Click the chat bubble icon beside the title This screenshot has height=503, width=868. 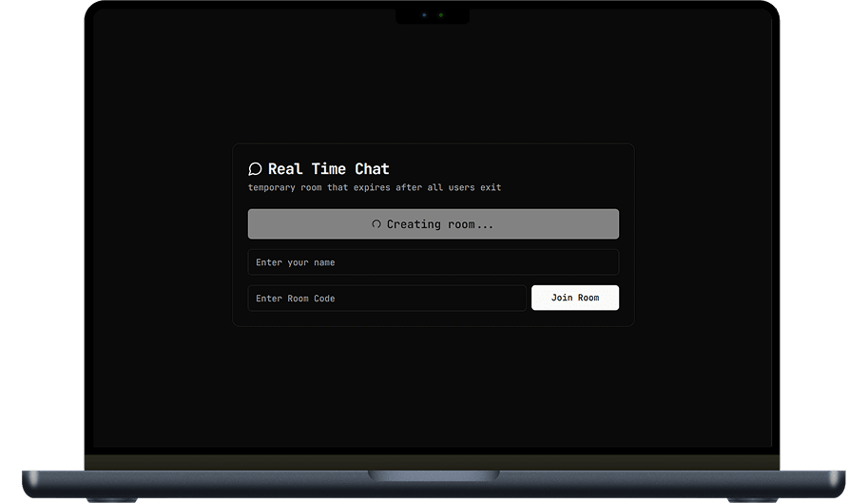[x=255, y=169]
